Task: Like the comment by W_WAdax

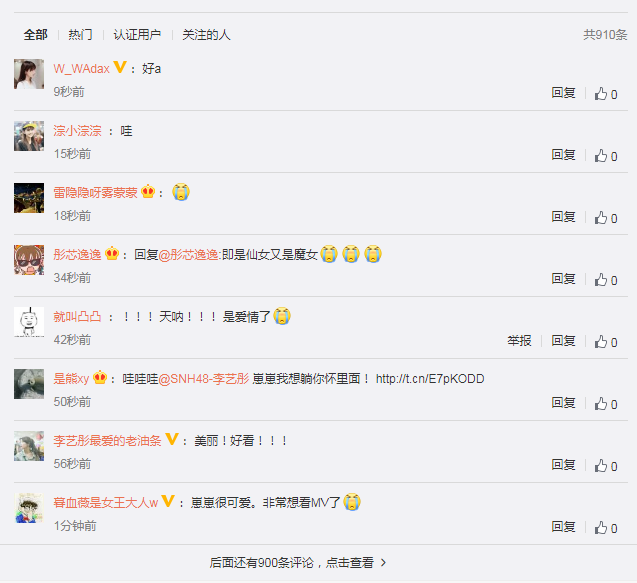Action: tap(606, 94)
